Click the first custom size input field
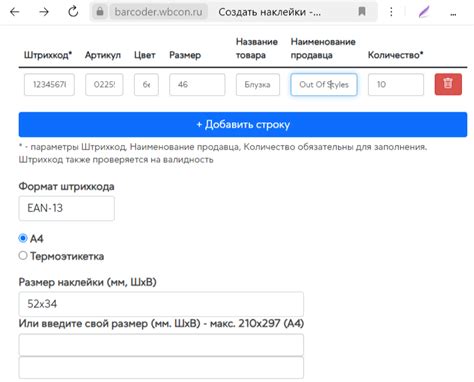 (161, 345)
